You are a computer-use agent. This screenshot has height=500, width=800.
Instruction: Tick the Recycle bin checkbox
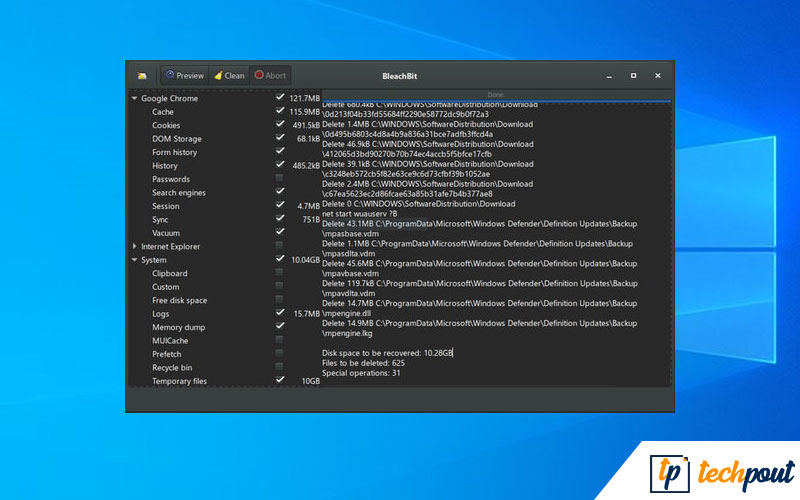pyautogui.click(x=279, y=368)
